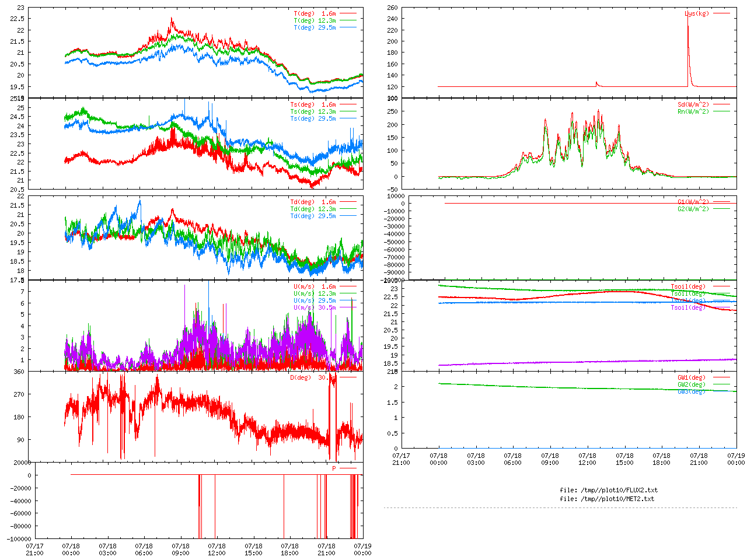Viewport: 747px width, 560px height.
Task: Click the 'Td(deg) 1.6m' legend label
Action: tap(313, 202)
